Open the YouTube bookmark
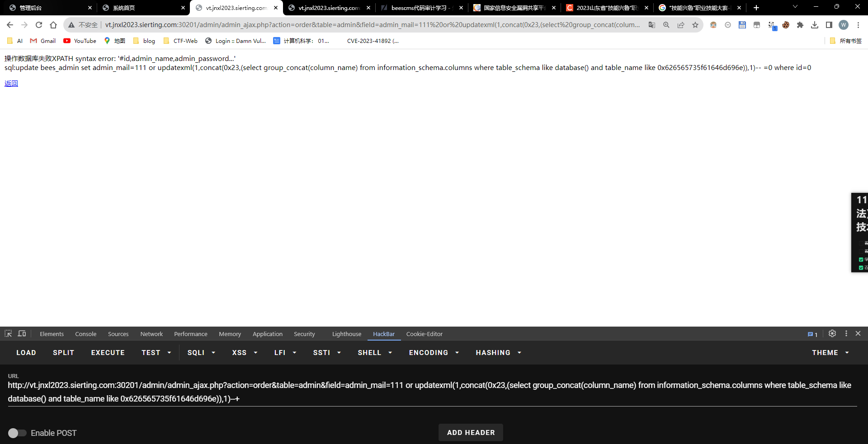 point(80,41)
